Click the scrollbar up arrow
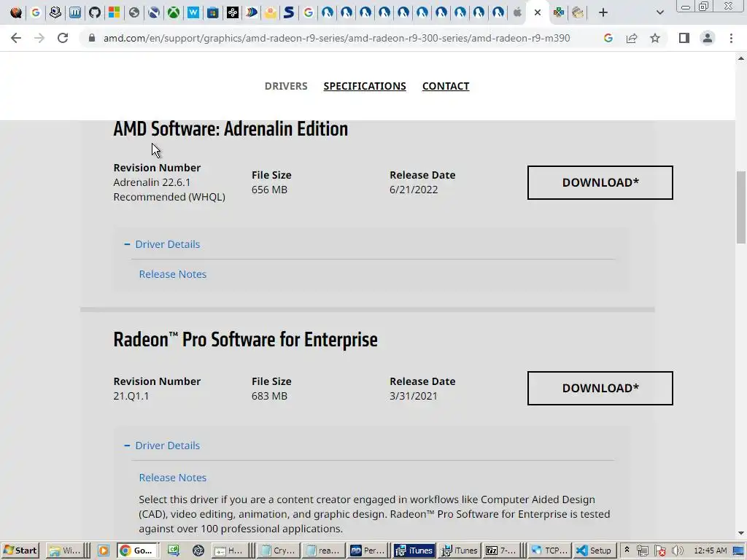This screenshot has height=560, width=747. tap(741, 58)
